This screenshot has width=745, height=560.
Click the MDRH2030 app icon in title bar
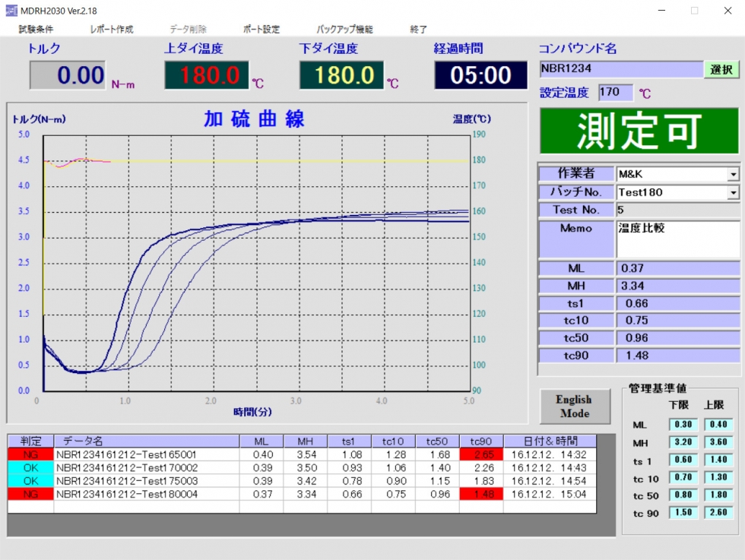[x=11, y=11]
